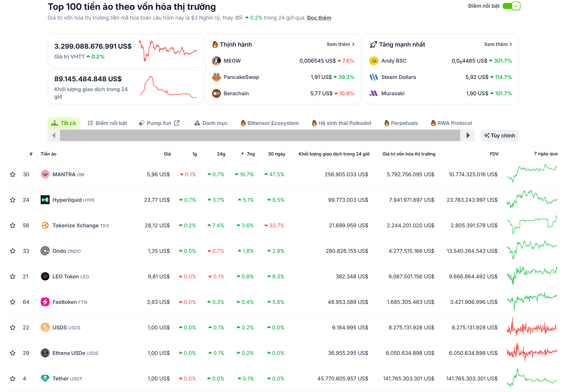This screenshot has height=392, width=565.
Task: Star LEO Token as favorite
Action: 12,277
